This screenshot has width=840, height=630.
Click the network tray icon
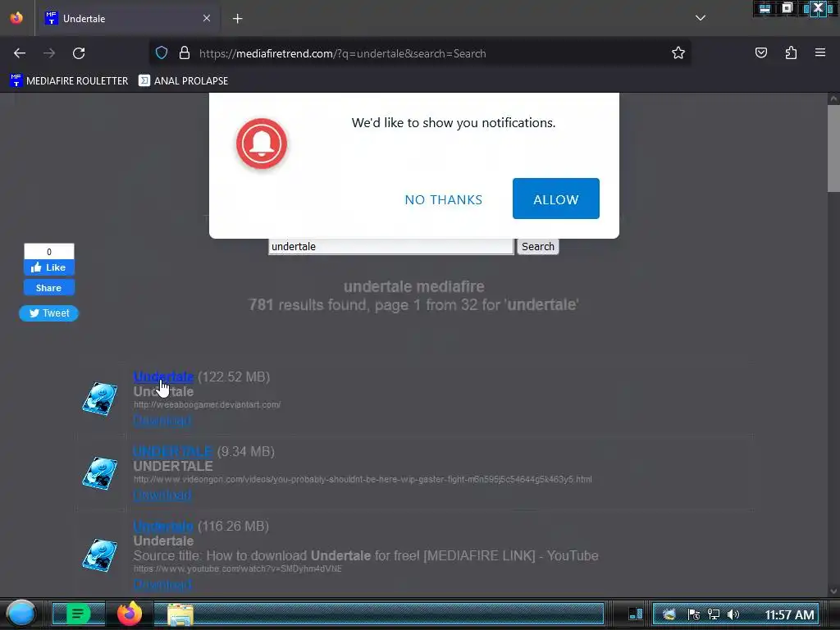click(x=714, y=614)
